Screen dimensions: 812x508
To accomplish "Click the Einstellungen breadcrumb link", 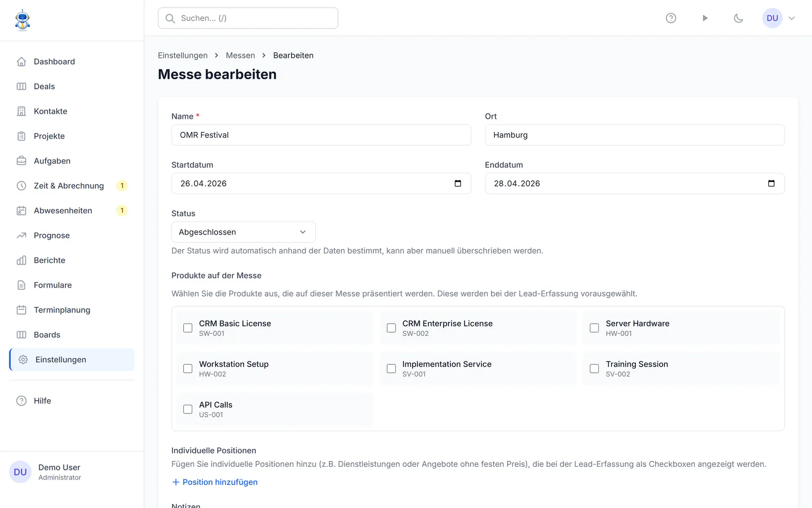I will click(183, 55).
